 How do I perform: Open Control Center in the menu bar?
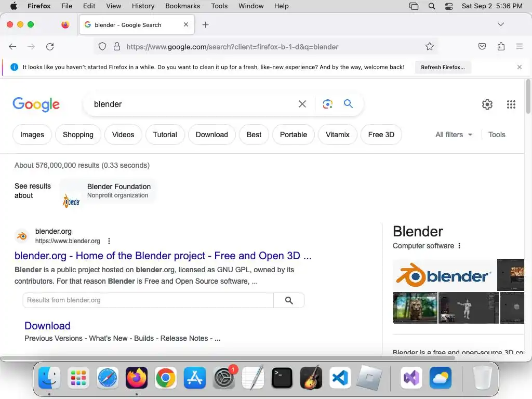(x=449, y=6)
